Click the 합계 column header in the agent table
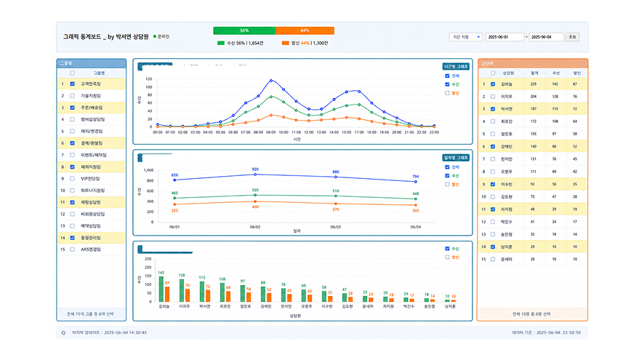 click(x=534, y=73)
